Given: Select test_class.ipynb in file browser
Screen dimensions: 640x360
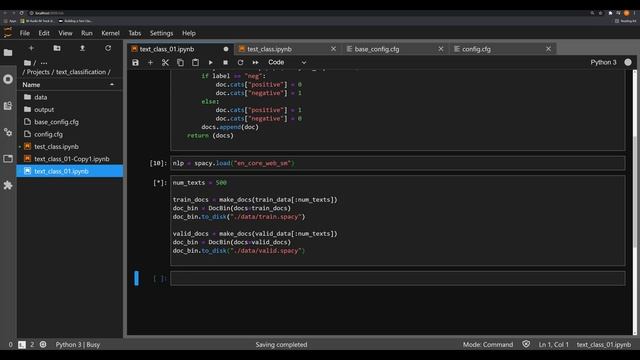Looking at the screenshot, I should tap(69, 146).
